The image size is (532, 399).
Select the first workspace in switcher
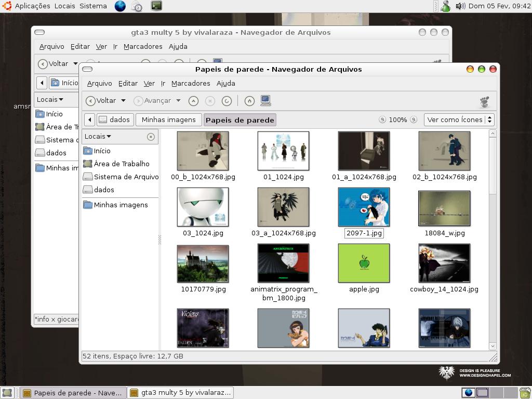point(468,393)
